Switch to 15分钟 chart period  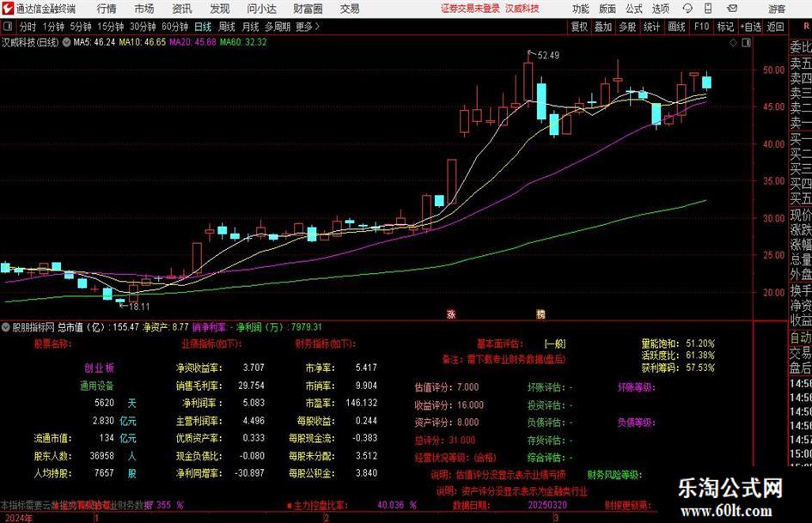[110, 27]
